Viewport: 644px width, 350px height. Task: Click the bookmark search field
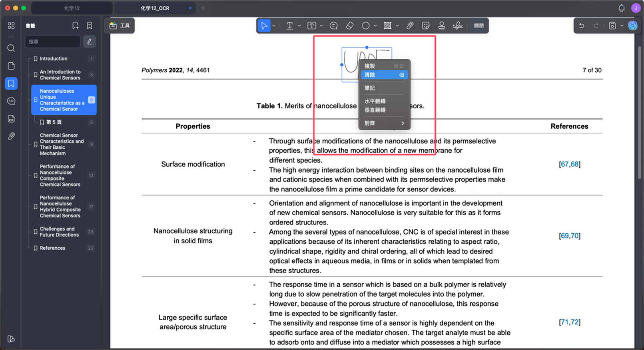click(x=53, y=42)
